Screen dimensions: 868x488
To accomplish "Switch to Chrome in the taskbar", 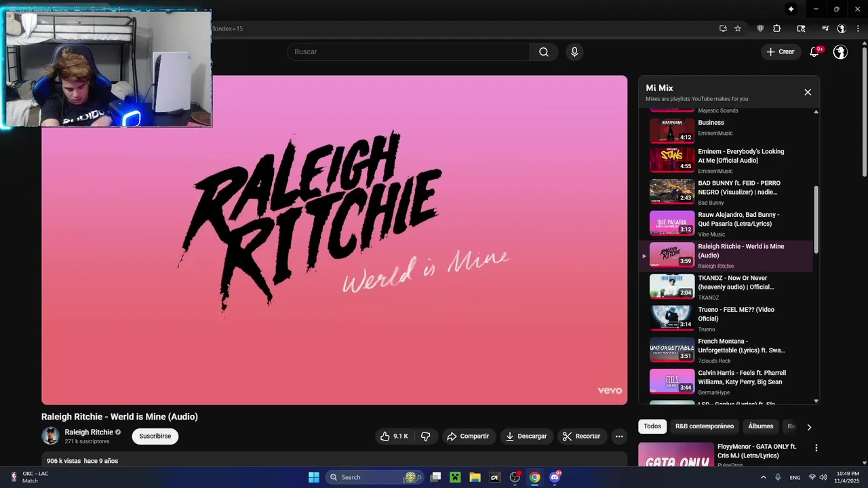I will [535, 477].
